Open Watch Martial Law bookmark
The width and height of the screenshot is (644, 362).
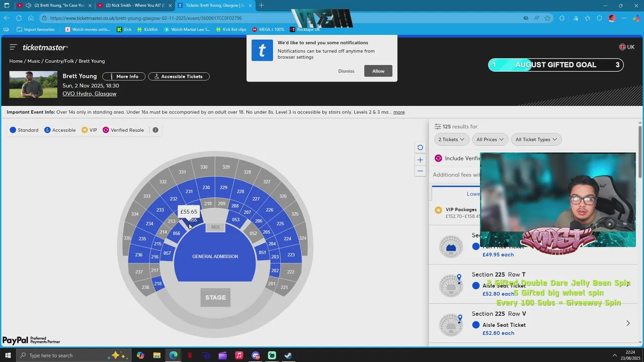click(x=187, y=29)
